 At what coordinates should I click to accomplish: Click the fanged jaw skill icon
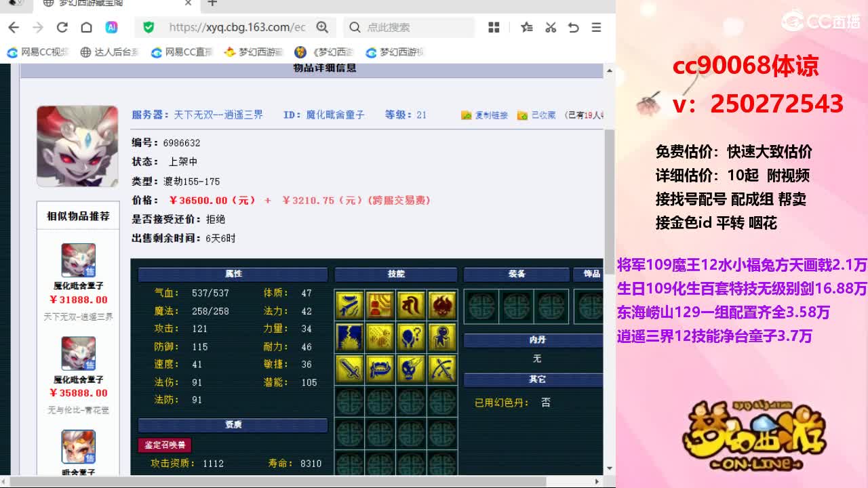[380, 369]
